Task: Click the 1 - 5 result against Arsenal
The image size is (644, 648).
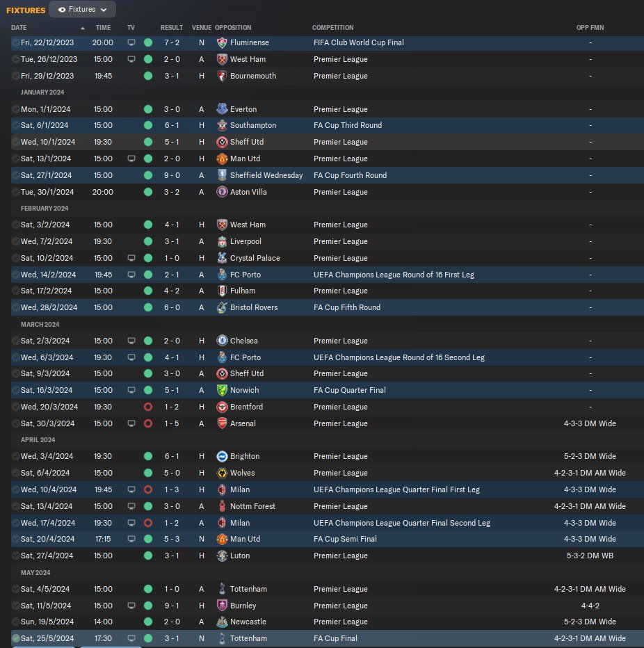Action: [172, 423]
